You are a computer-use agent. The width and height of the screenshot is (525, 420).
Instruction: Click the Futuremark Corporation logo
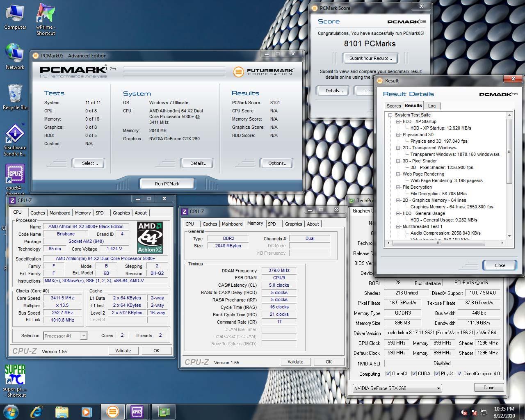pos(263,72)
